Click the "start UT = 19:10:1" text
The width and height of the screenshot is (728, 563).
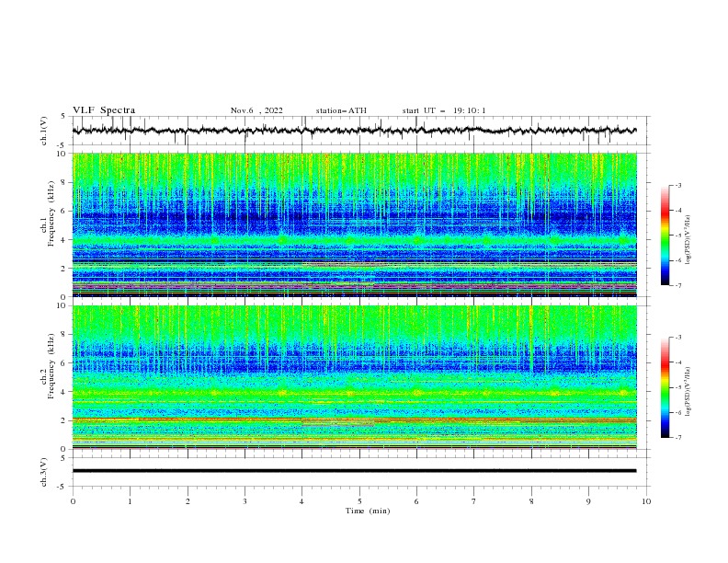pos(444,110)
